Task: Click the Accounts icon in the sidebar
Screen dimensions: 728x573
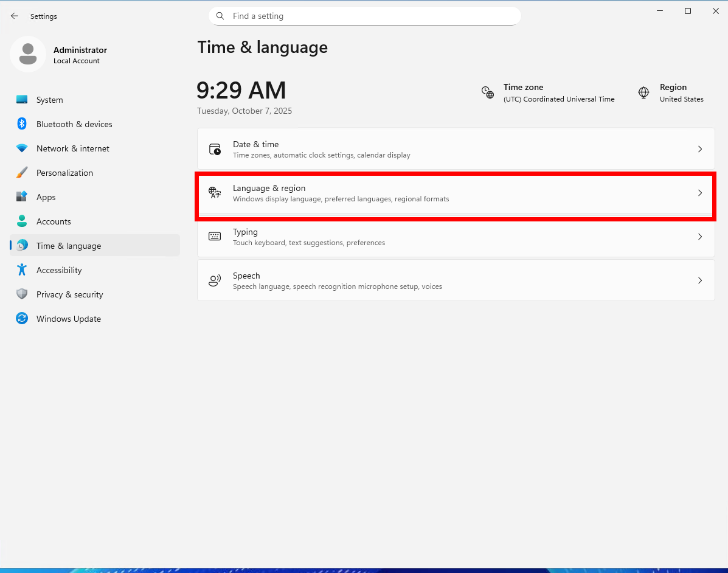Action: pos(22,221)
